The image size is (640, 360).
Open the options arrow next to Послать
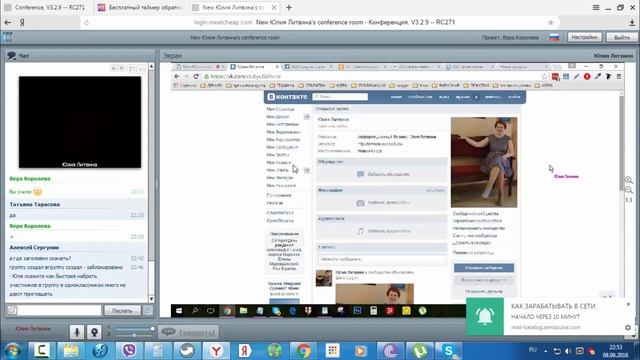click(x=148, y=311)
